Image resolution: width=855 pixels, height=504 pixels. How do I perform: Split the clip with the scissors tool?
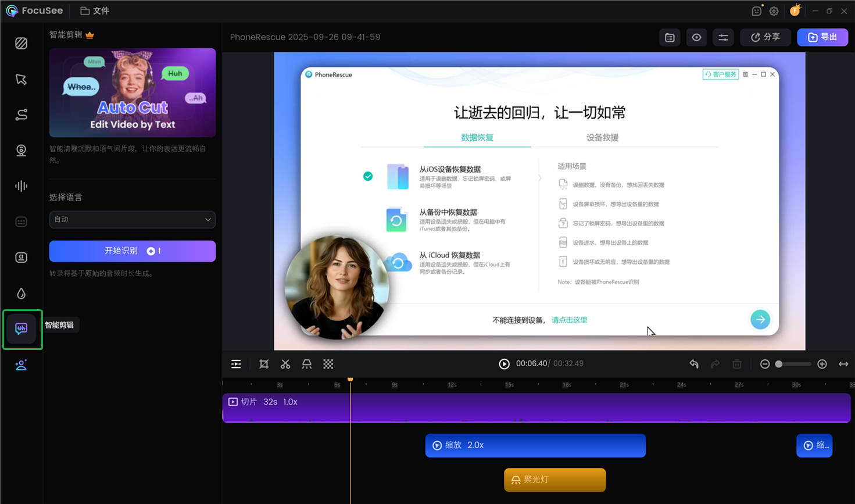pyautogui.click(x=285, y=364)
